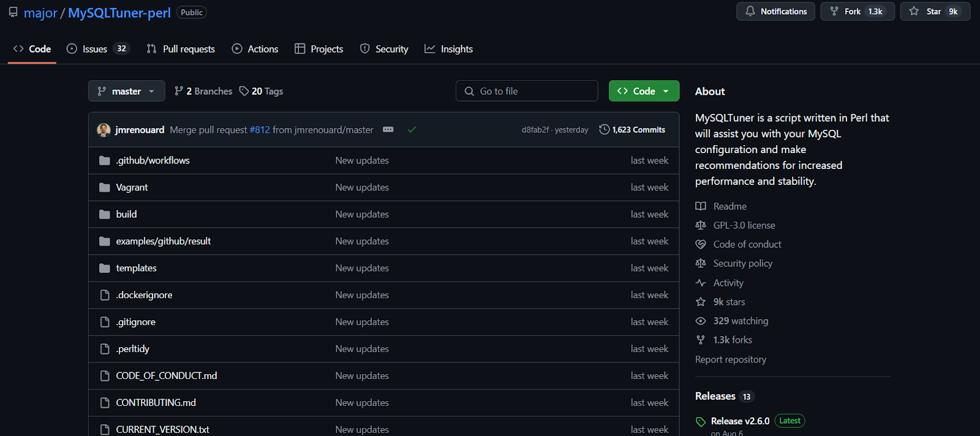Click the eye icon beside 329 watching

pyautogui.click(x=701, y=321)
